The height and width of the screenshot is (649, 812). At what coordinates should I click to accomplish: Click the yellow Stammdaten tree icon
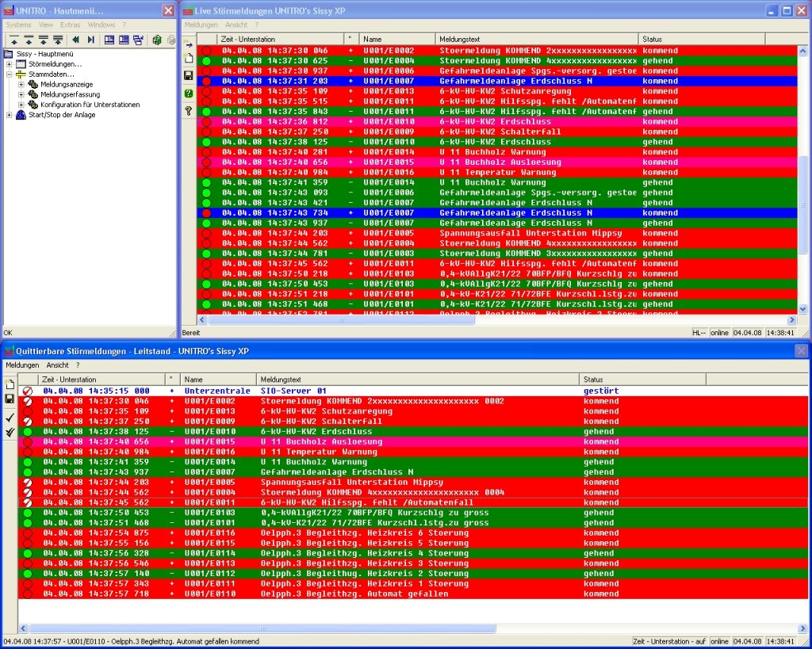[x=21, y=74]
